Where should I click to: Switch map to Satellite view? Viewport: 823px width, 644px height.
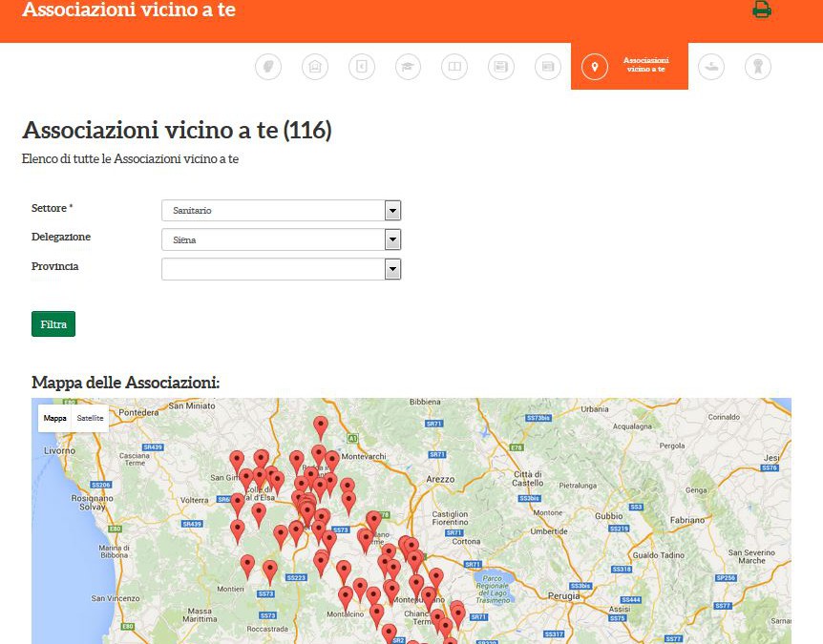[91, 418]
